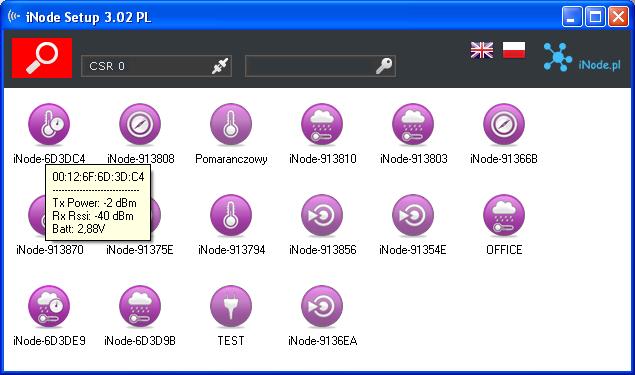Select device icon iNode-6D3DC4

click(49, 125)
